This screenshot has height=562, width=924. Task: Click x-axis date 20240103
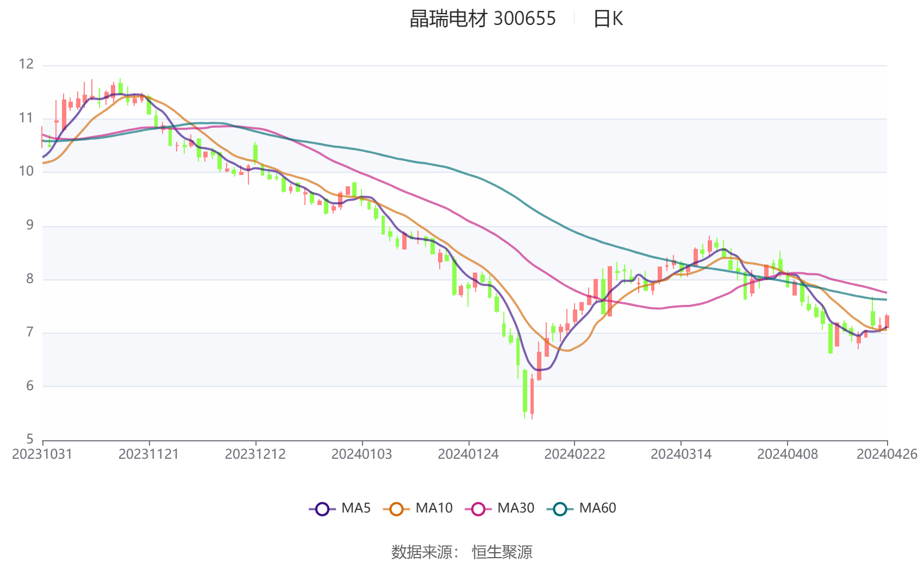[362, 454]
